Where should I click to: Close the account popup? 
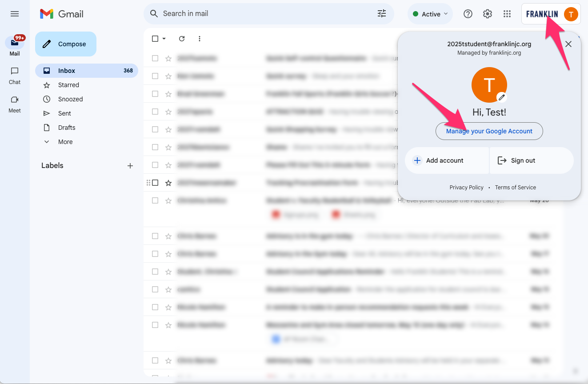click(568, 44)
